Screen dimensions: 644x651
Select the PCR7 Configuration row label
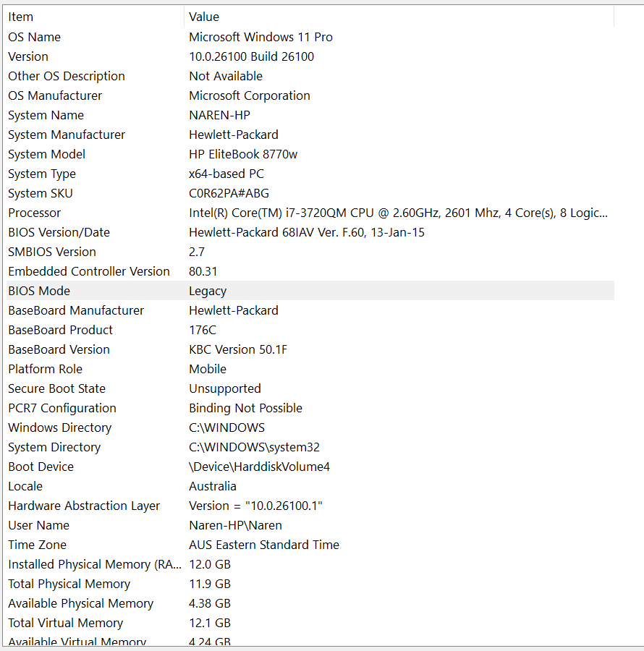62,408
